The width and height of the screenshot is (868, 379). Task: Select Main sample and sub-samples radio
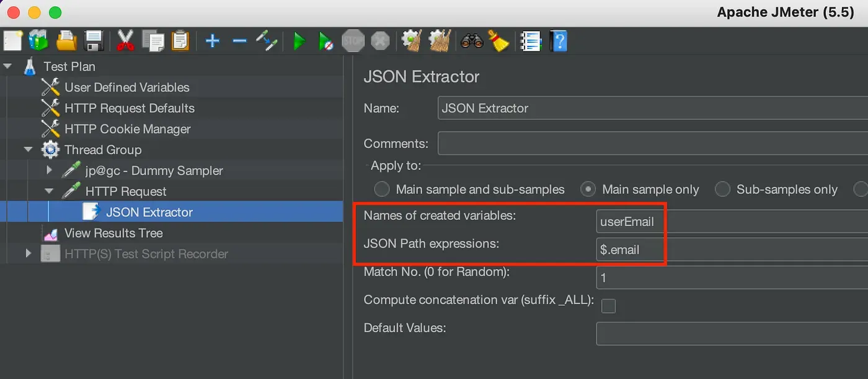[382, 189]
